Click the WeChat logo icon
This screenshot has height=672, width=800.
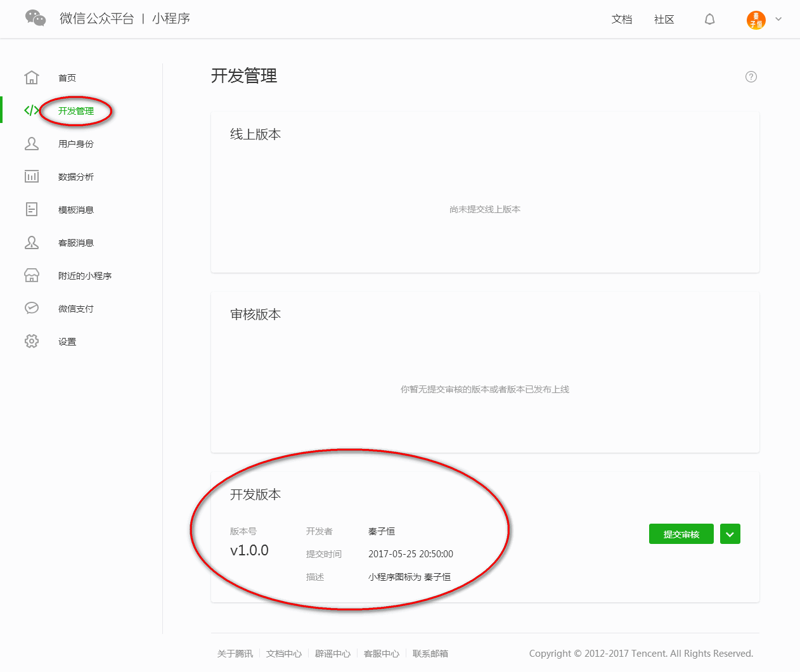click(x=35, y=18)
